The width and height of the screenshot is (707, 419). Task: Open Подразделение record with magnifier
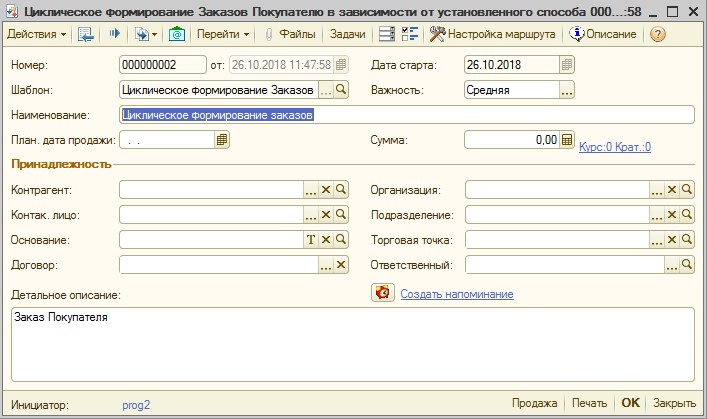pyautogui.click(x=687, y=215)
